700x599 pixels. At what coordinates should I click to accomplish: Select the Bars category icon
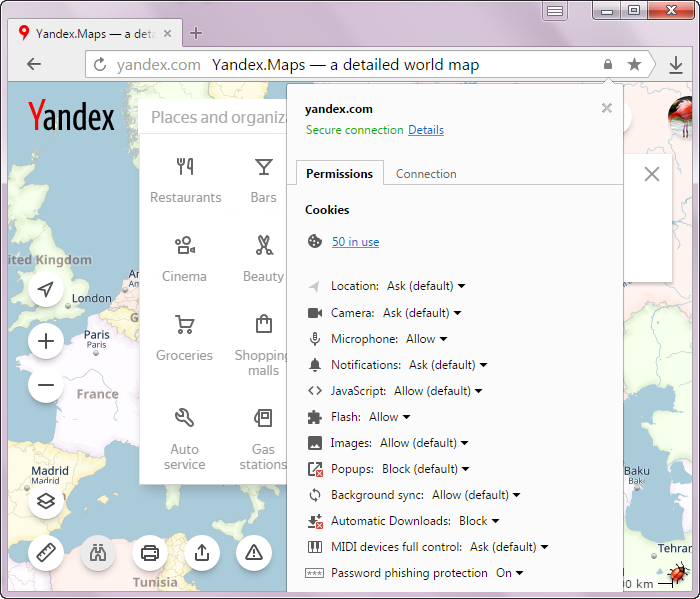[263, 166]
